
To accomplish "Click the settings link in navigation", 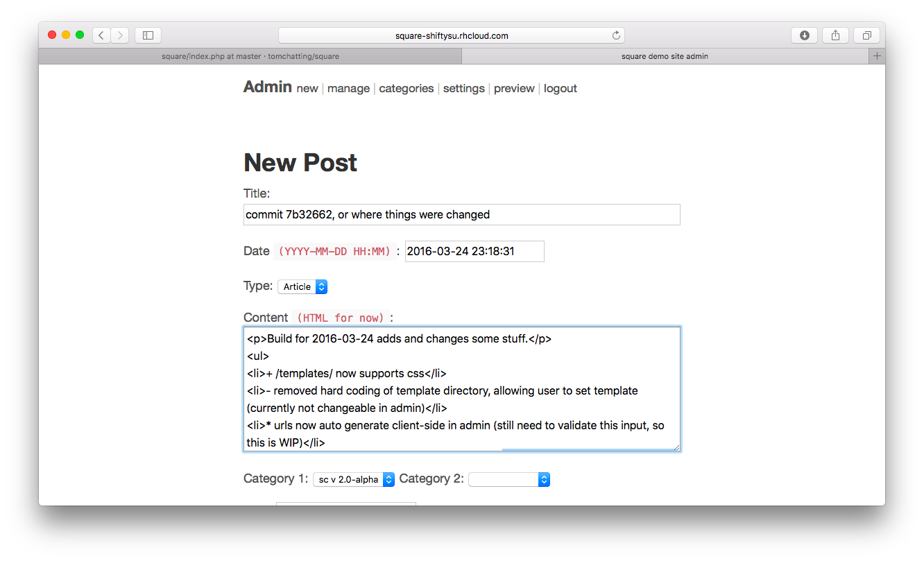I will [x=463, y=89].
